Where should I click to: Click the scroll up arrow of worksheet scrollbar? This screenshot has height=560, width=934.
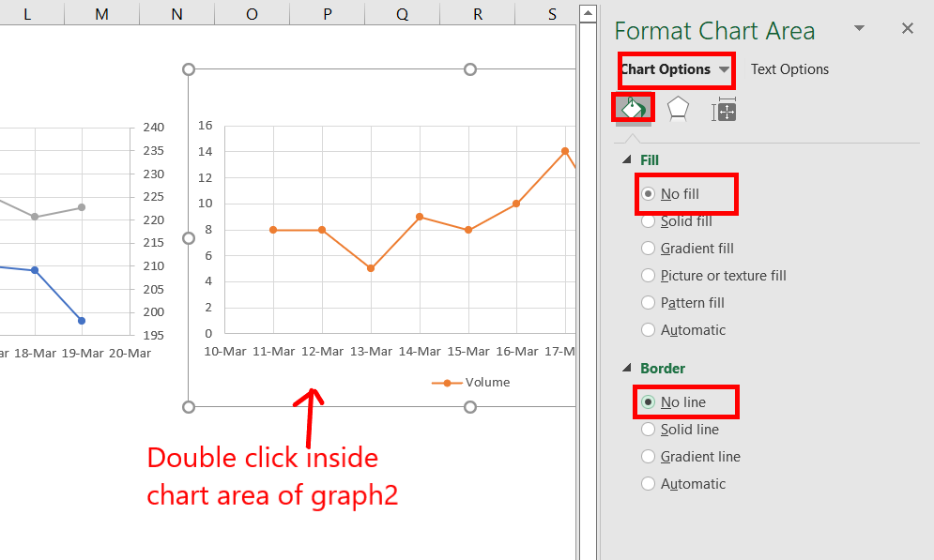coord(588,13)
